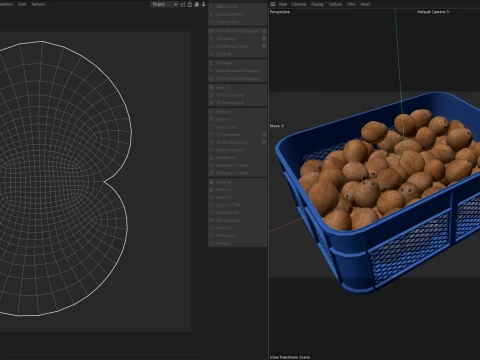
Task: Select Remove UV Pins in the UV panel
Action: [237, 14]
